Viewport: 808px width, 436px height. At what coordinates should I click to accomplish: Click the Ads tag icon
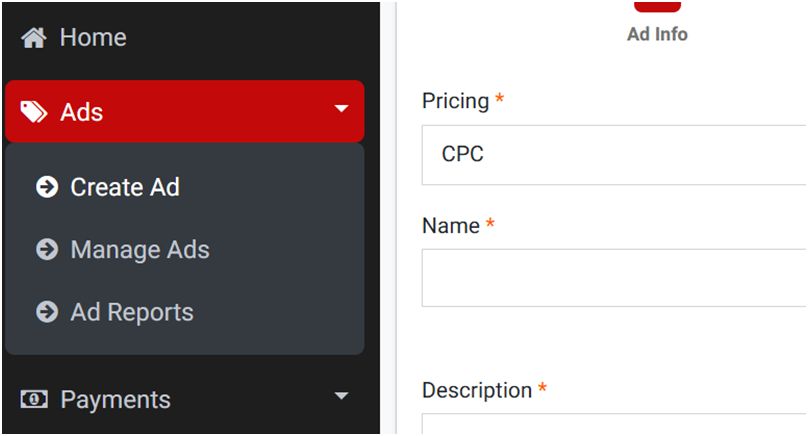(x=34, y=112)
